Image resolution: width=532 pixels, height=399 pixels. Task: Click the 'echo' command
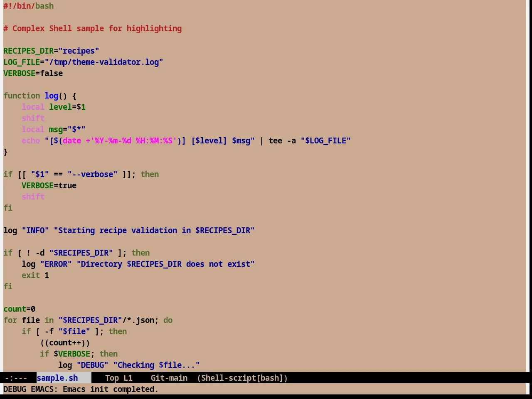(x=31, y=140)
